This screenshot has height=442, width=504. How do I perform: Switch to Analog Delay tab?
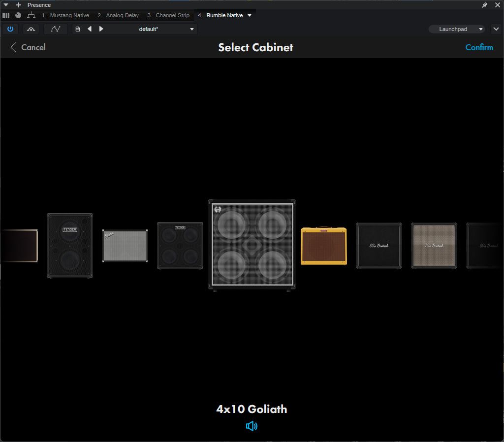click(x=118, y=15)
